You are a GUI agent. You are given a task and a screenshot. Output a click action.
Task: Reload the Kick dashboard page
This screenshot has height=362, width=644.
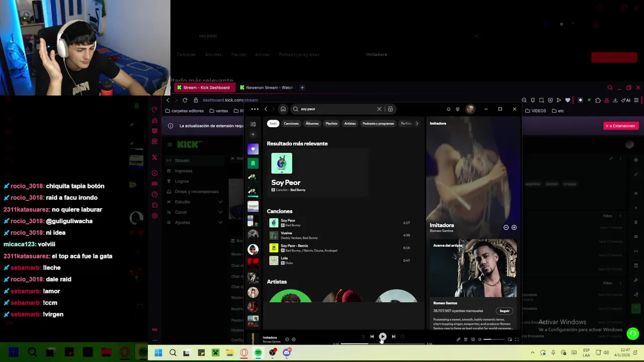(185, 100)
